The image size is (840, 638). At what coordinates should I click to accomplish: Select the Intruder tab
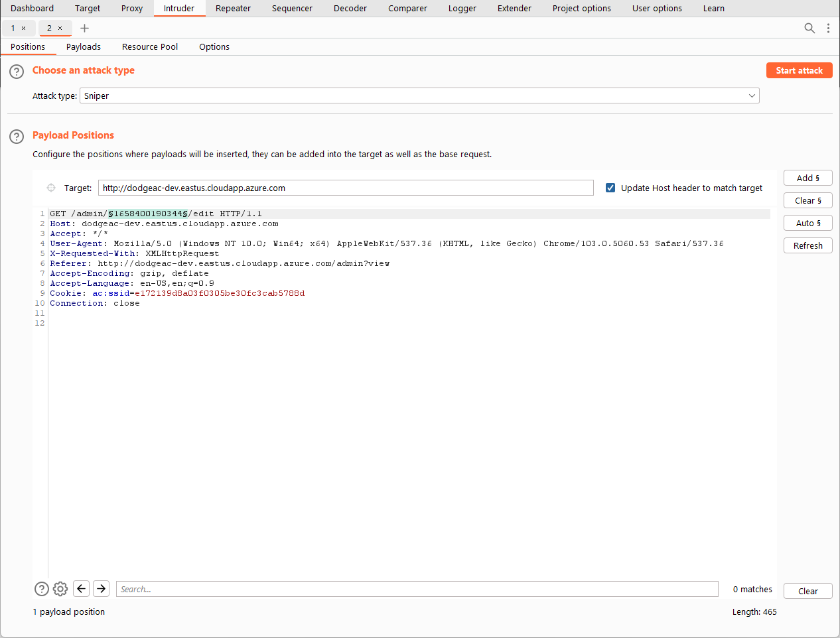click(x=179, y=9)
